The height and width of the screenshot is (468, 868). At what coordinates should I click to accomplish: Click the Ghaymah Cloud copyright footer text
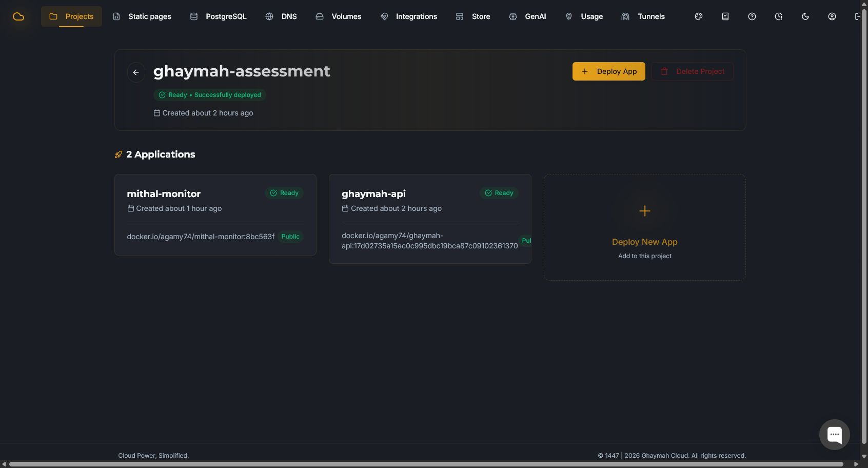pos(672,456)
